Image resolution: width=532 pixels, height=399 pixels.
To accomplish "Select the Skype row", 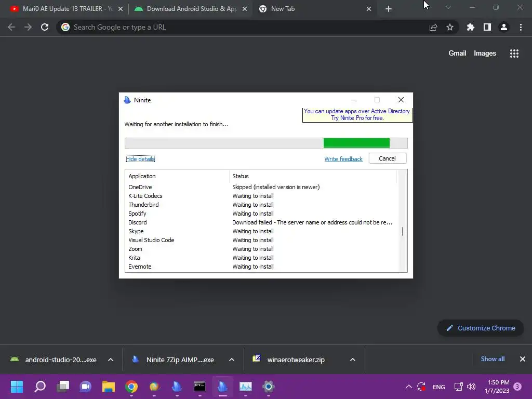I will [261, 231].
